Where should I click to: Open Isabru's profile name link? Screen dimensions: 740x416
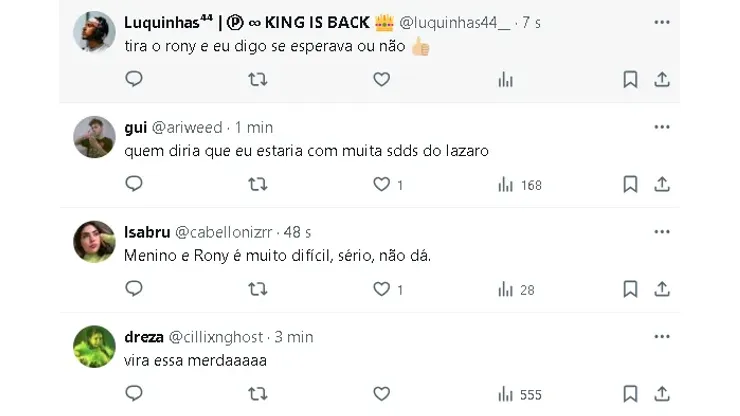147,232
